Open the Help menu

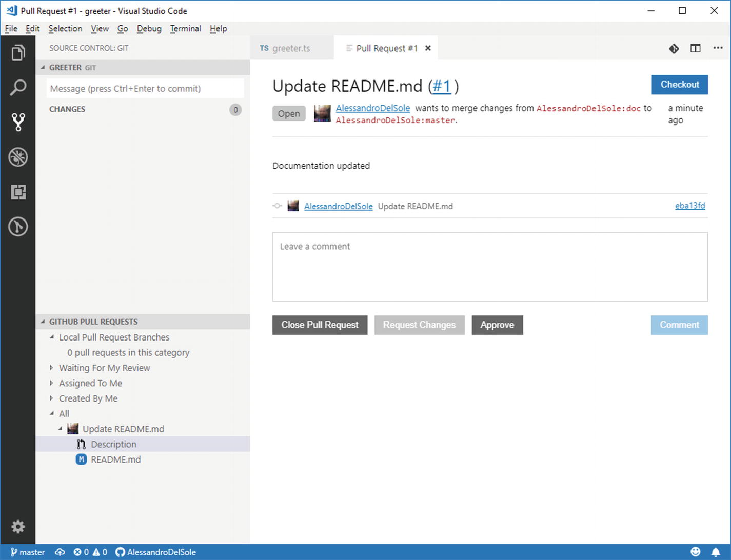click(218, 29)
